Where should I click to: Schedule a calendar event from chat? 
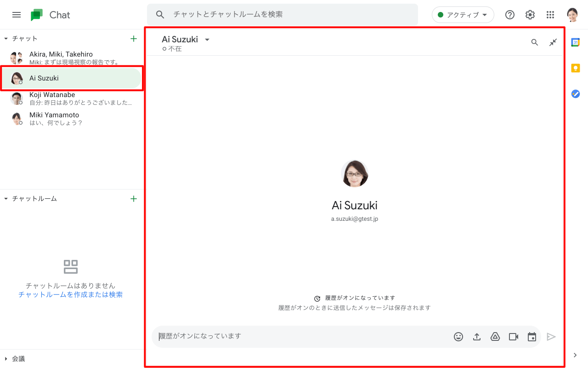[532, 337]
